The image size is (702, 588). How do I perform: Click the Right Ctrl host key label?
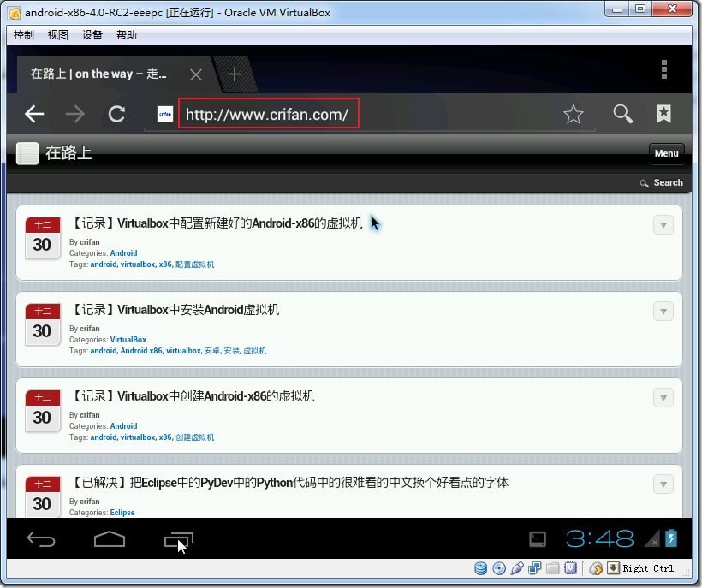pos(648,568)
